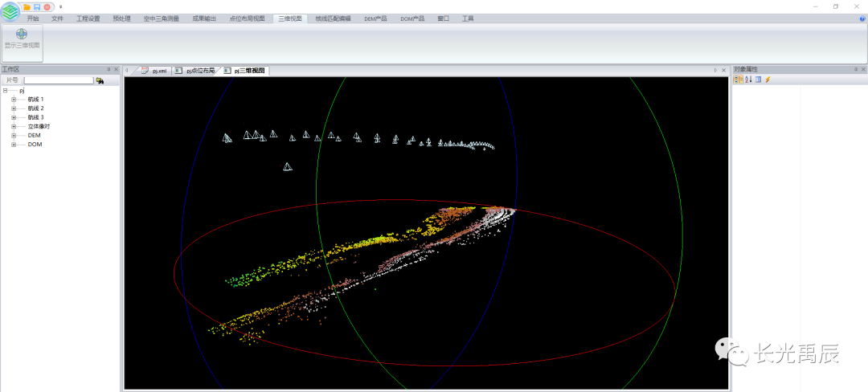Click the 显示三维视图 globe icon
Viewport: 868px width, 392px height.
coord(22,35)
